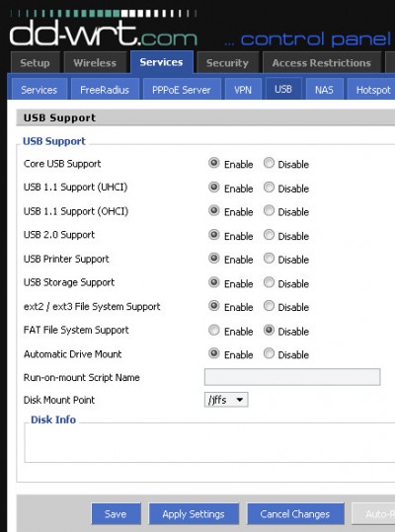The image size is (395, 532).
Task: Click the Run-on-mount Script Name field
Action: pyautogui.click(x=292, y=377)
